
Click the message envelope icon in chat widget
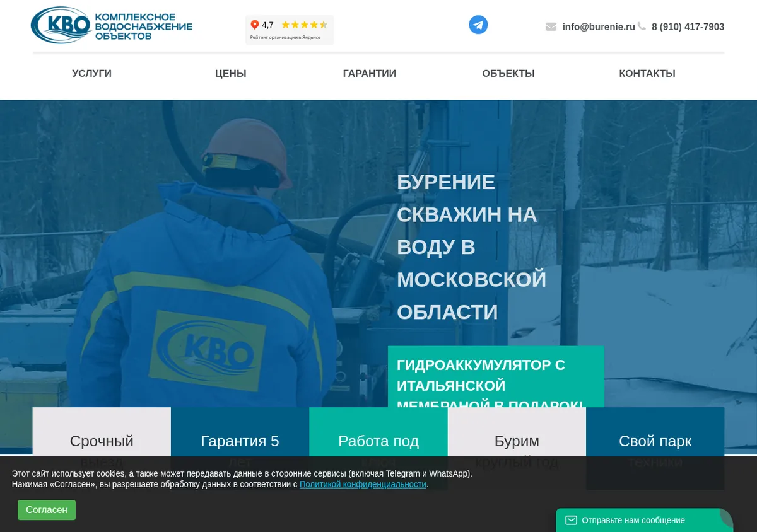571,520
